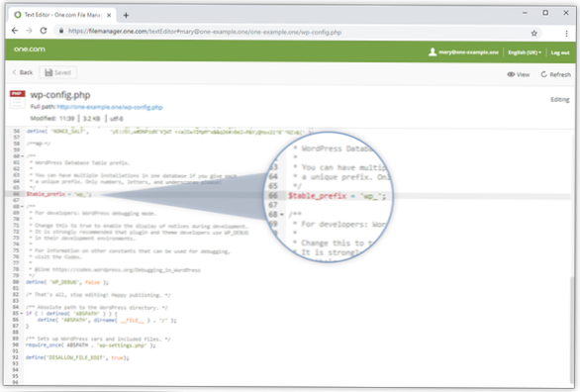Click the browser forward arrow
The image size is (580, 392).
[x=29, y=31]
